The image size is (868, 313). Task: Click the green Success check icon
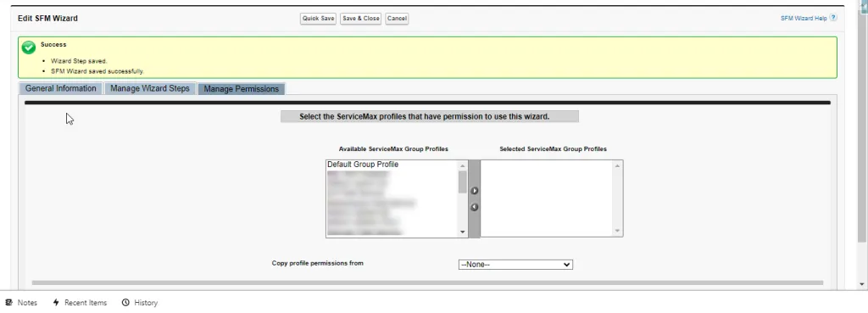[28, 48]
